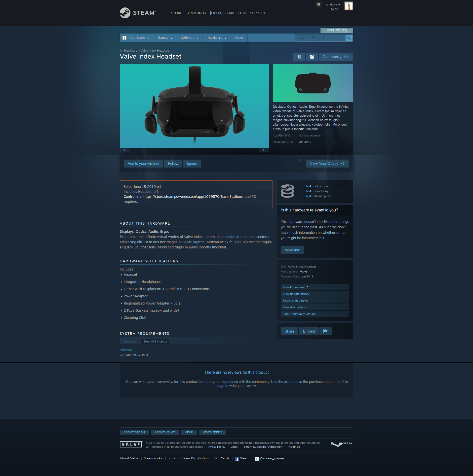Click Add to your wishlist
This screenshot has width=473, height=476.
point(143,164)
